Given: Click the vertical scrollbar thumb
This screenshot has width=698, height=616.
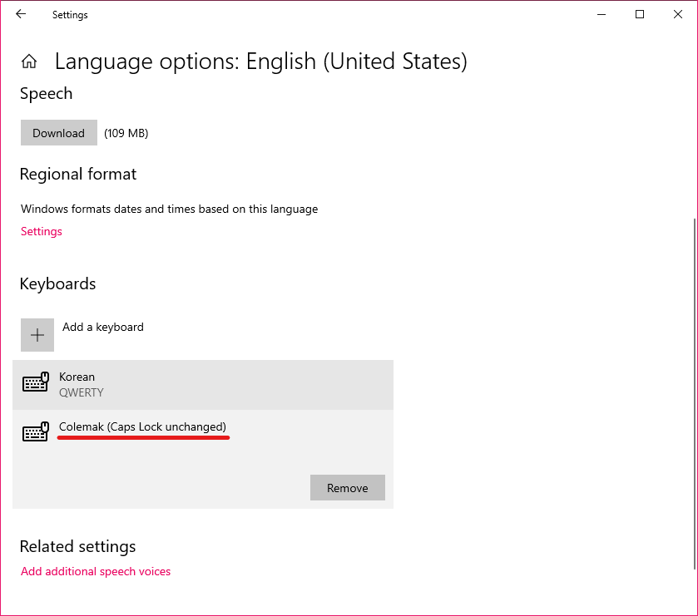Looking at the screenshot, I should click(x=695, y=393).
